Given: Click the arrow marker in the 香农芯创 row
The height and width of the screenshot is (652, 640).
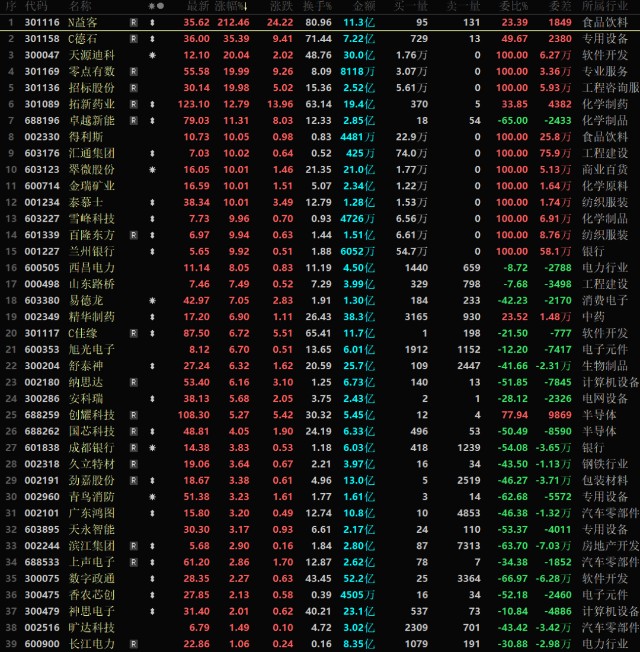Looking at the screenshot, I should [x=152, y=595].
